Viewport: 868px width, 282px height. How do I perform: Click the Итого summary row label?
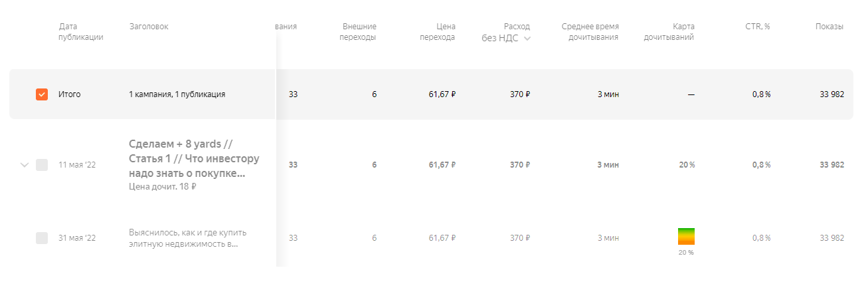[x=69, y=94]
